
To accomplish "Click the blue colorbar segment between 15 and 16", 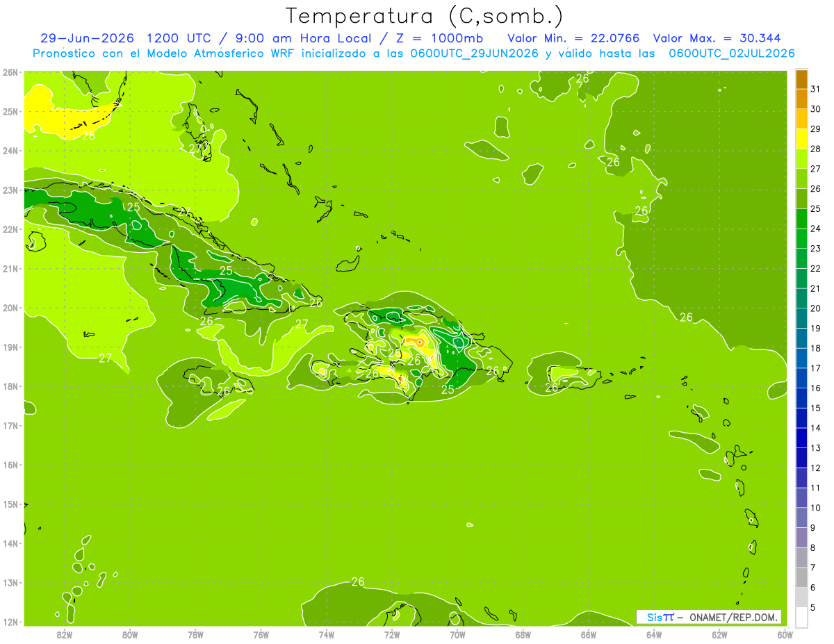I will click(x=801, y=398).
